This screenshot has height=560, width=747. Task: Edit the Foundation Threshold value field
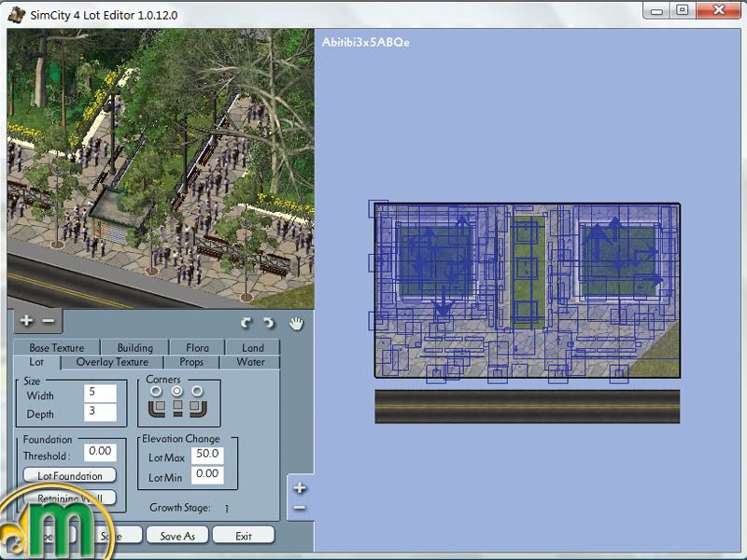tap(100, 452)
